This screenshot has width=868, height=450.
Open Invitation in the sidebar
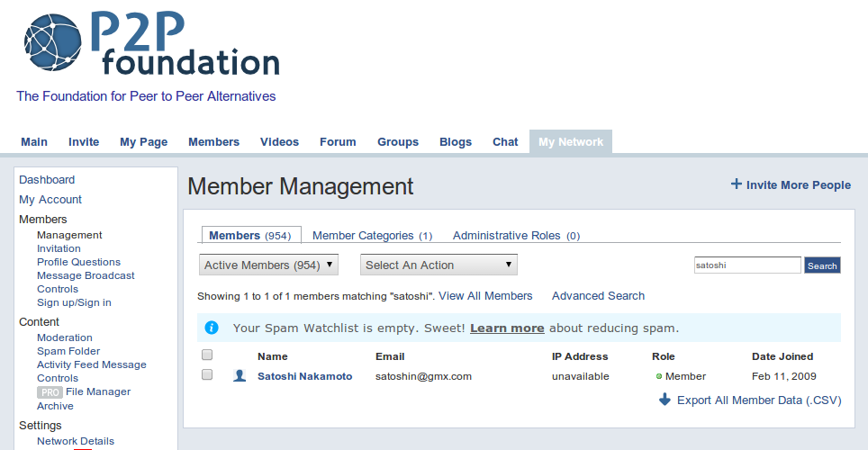[59, 248]
